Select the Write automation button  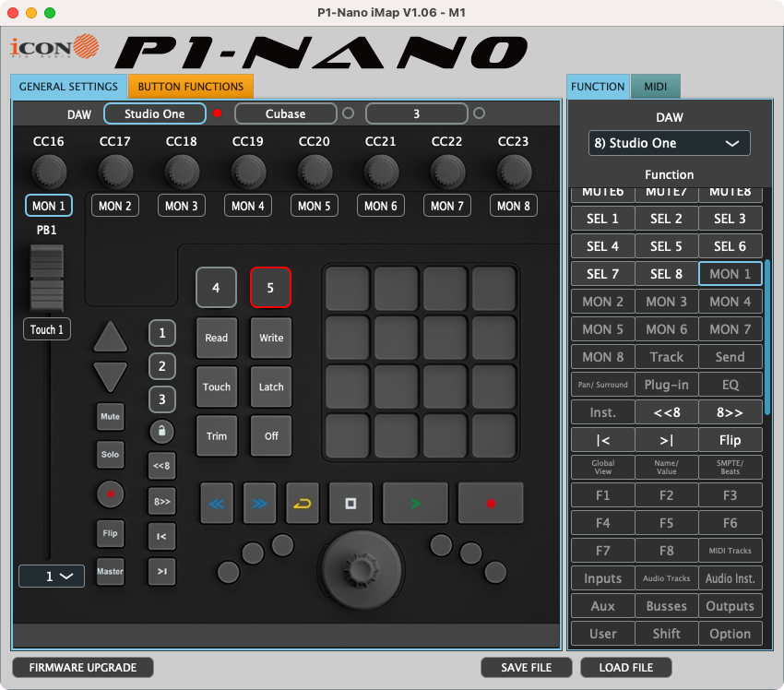(271, 338)
